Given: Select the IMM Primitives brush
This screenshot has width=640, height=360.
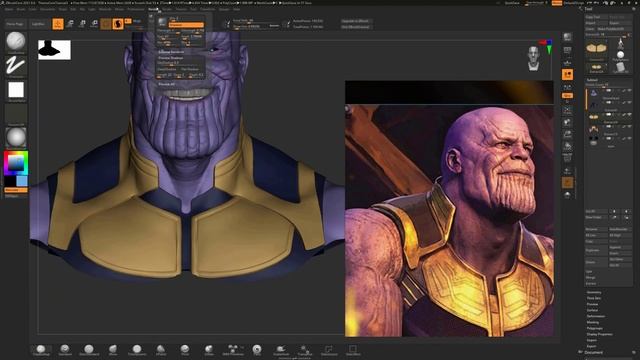Looking at the screenshot, I should pyautogui.click(x=233, y=349).
